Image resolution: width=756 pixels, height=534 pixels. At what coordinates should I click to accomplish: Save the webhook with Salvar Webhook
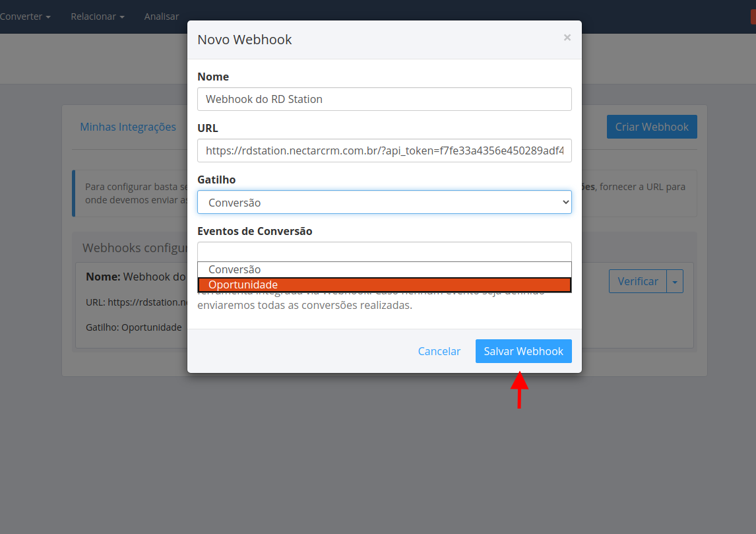(524, 351)
